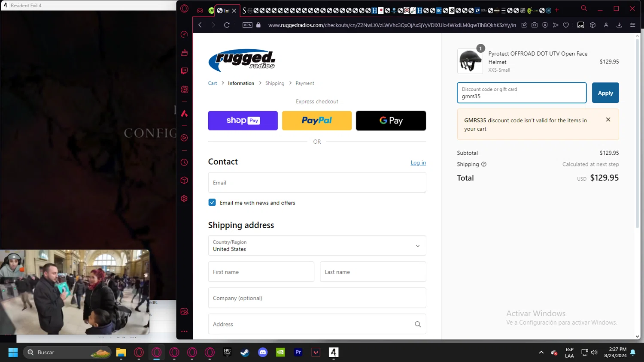Open extensions cube icon in toolbar

593,25
